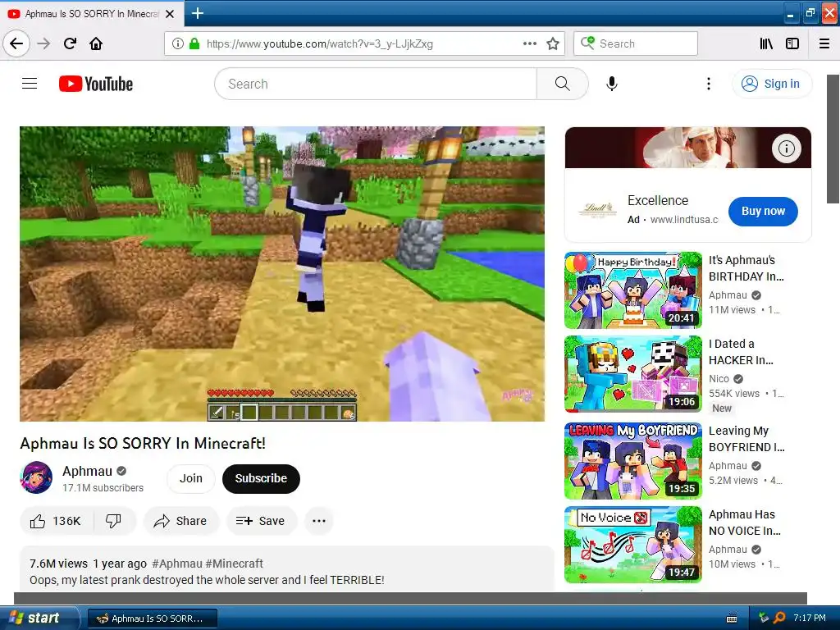View site information icon in address bar
Screen dimensions: 840x630
tap(178, 43)
